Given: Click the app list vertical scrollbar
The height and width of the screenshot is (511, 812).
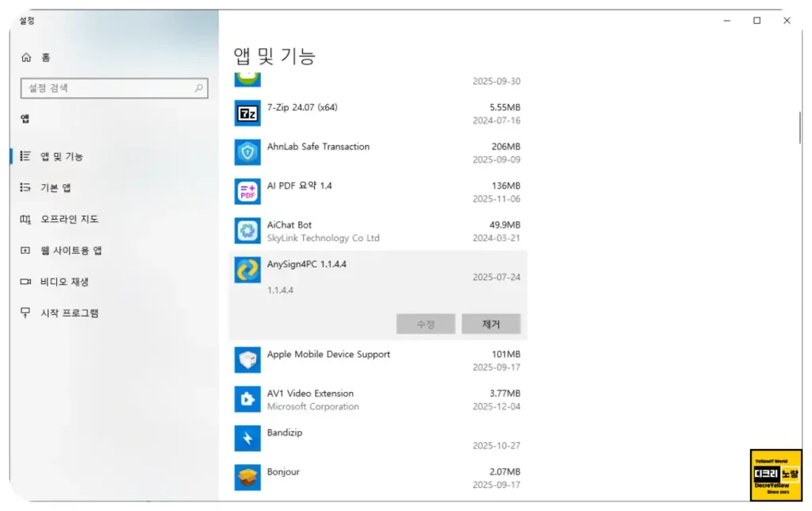Looking at the screenshot, I should click(x=799, y=128).
